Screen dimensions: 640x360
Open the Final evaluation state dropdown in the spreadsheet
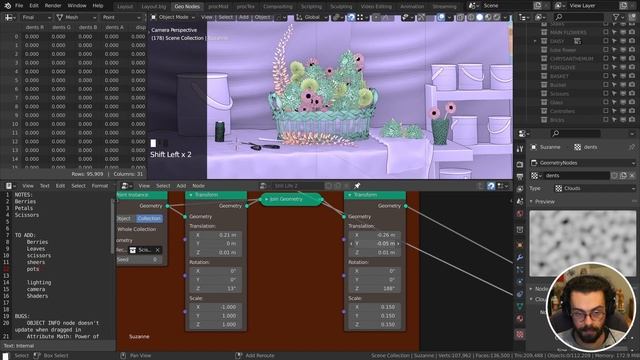[x=36, y=18]
